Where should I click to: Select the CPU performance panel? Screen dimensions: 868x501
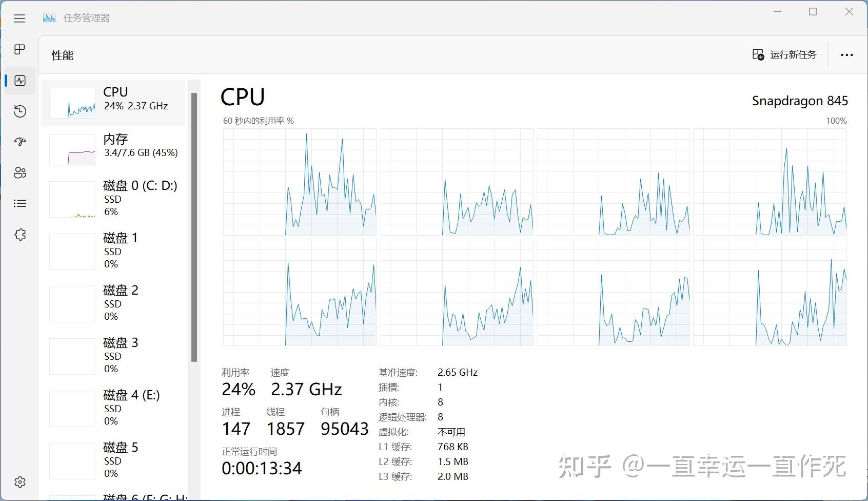[114, 102]
